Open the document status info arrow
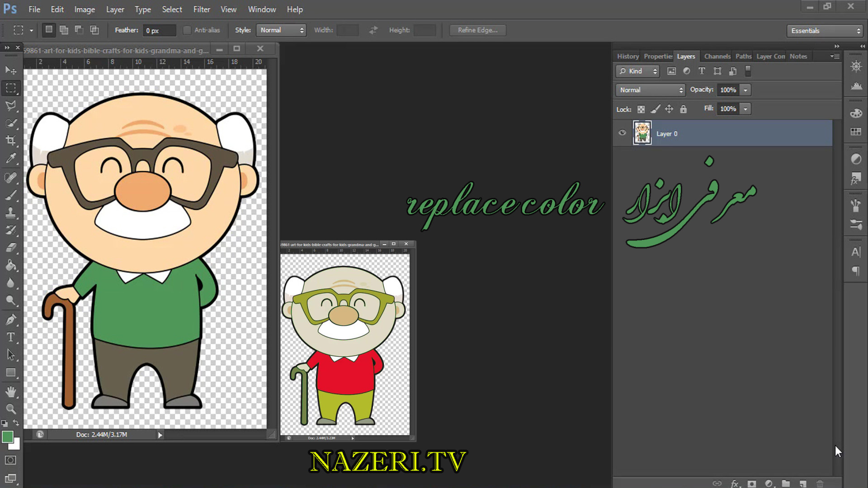Image resolution: width=868 pixels, height=488 pixels. 160,435
